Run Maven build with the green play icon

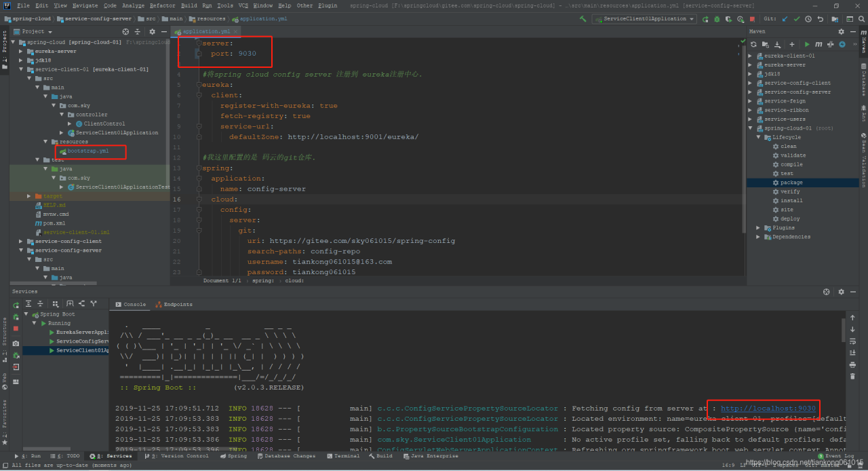807,44
